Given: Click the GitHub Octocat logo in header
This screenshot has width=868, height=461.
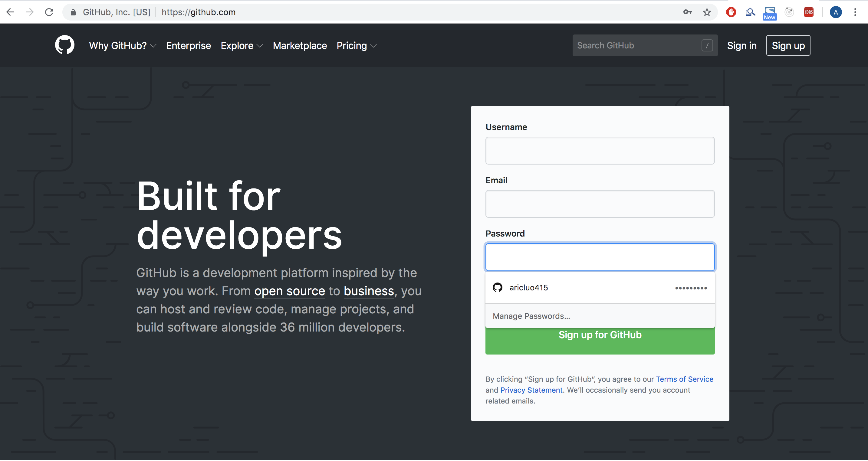Looking at the screenshot, I should [x=65, y=45].
